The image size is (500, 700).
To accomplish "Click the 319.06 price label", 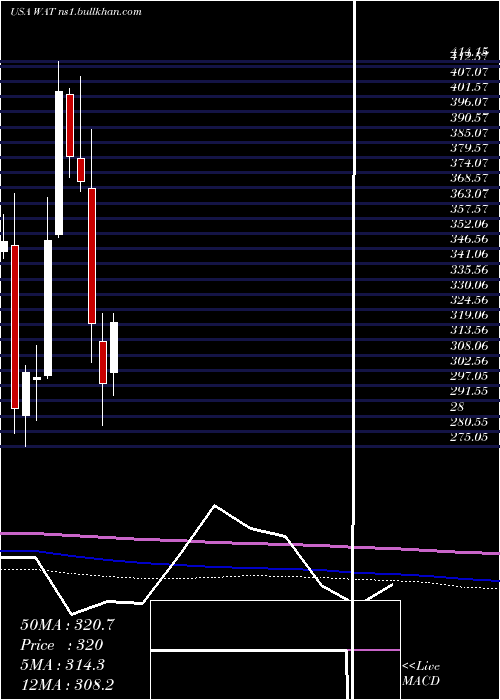I will point(469,315).
